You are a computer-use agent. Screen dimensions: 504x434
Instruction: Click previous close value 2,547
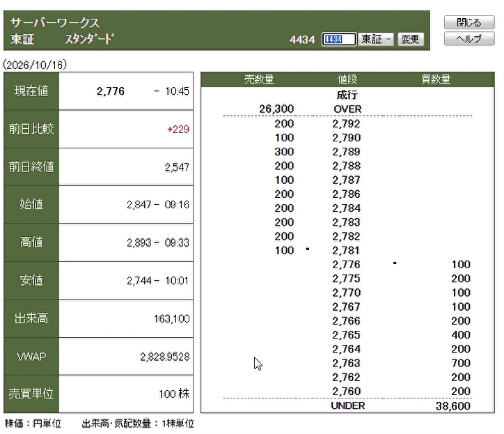(177, 167)
